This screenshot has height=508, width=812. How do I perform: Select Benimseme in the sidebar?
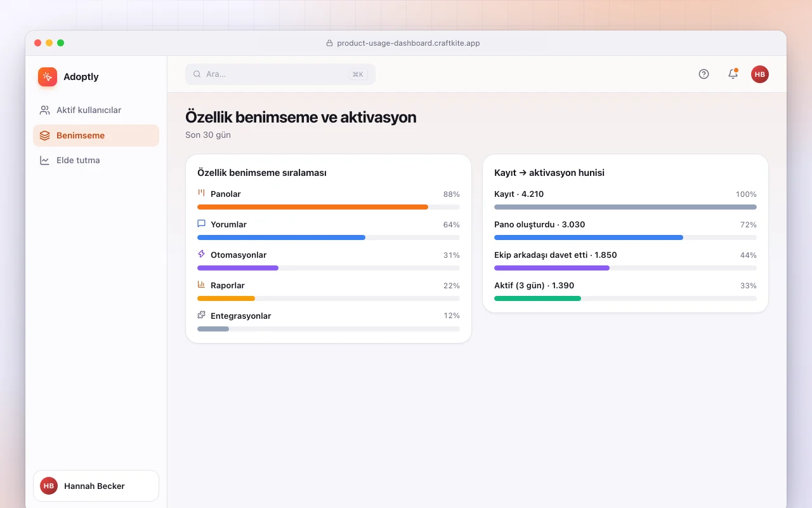96,135
